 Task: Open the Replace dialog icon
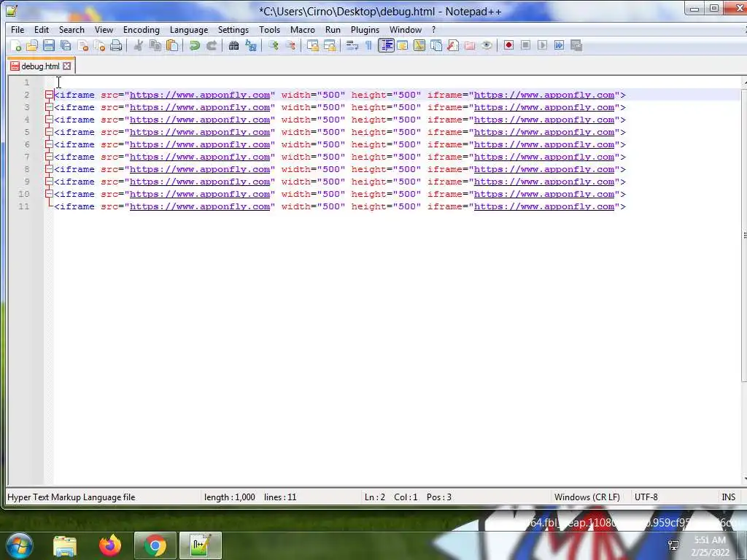[251, 46]
